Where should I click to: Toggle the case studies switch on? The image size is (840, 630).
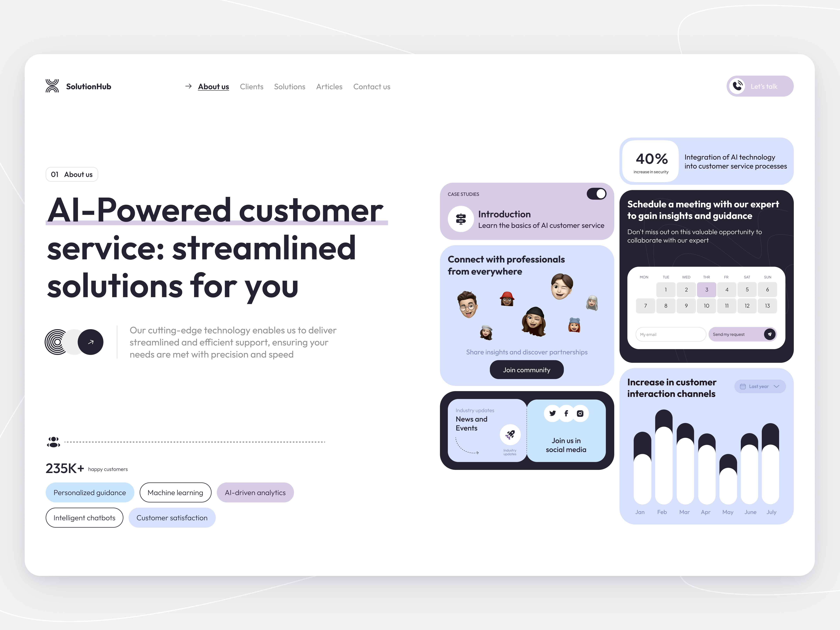[596, 193]
